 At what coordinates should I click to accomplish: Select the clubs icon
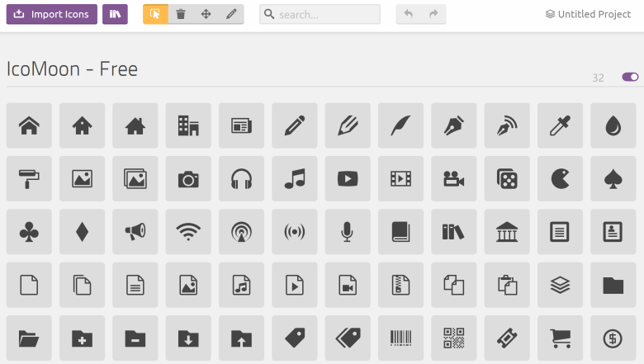pos(29,232)
